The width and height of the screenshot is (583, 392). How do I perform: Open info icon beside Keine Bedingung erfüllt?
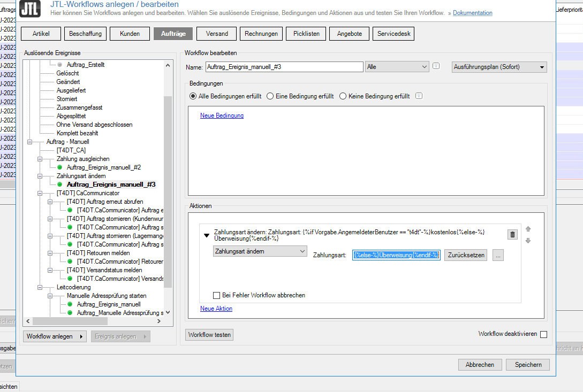click(x=419, y=96)
